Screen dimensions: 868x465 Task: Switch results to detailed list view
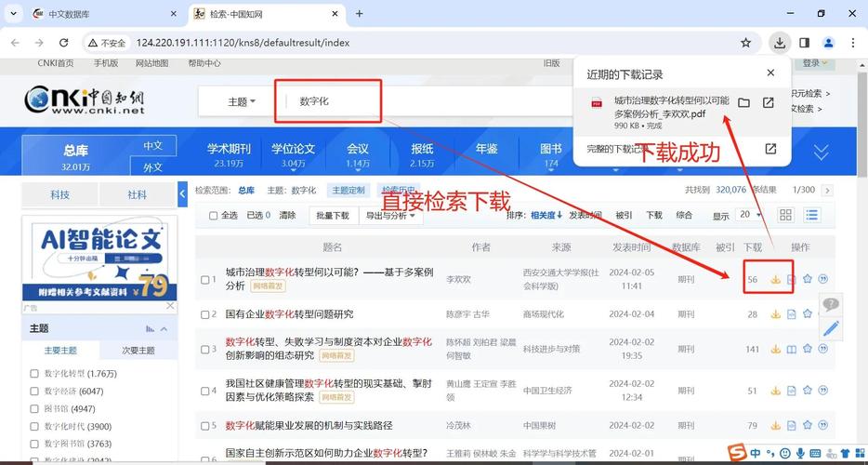[x=812, y=215]
